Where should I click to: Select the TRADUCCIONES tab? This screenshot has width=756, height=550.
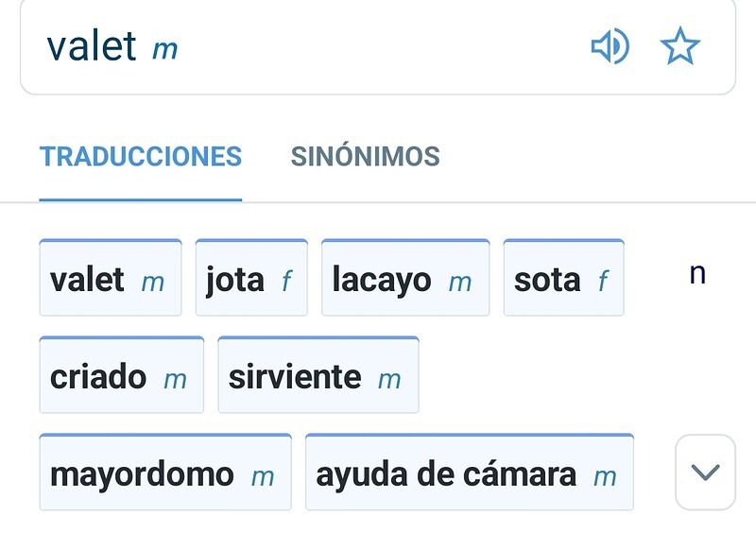[x=141, y=156]
